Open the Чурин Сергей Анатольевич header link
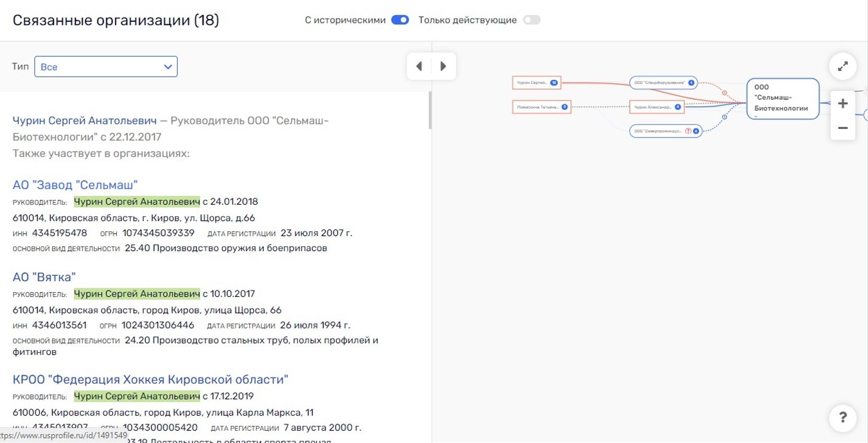 point(85,121)
